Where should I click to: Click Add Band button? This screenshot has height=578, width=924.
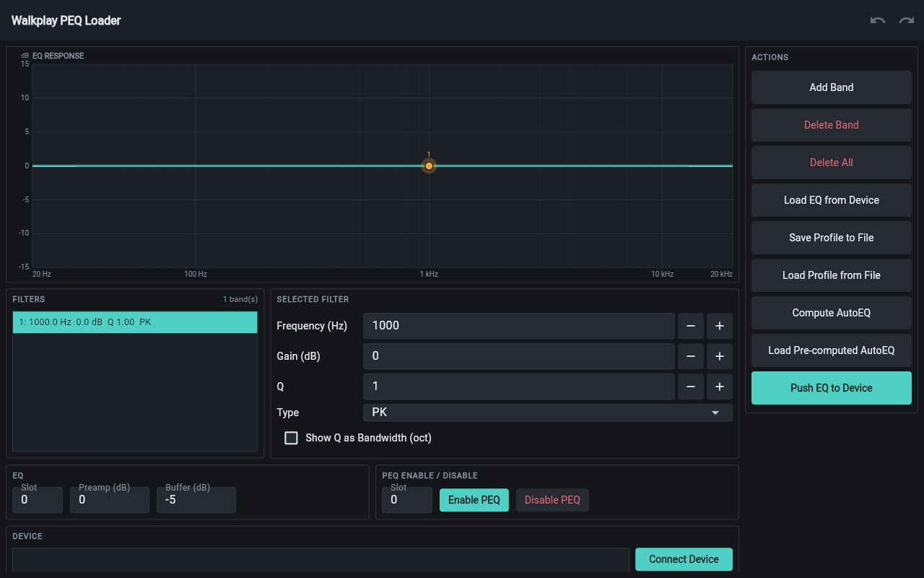click(832, 87)
